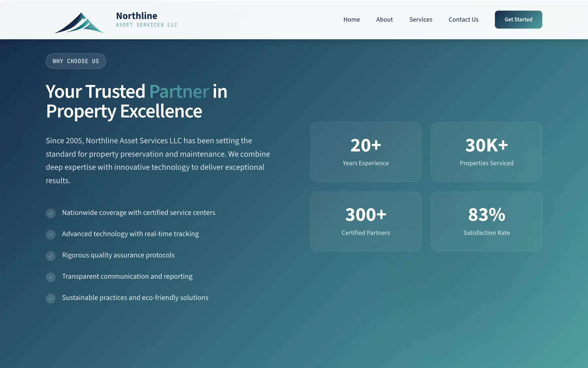Click the highlighted word Partner in heading
588x368 pixels.
click(x=179, y=91)
